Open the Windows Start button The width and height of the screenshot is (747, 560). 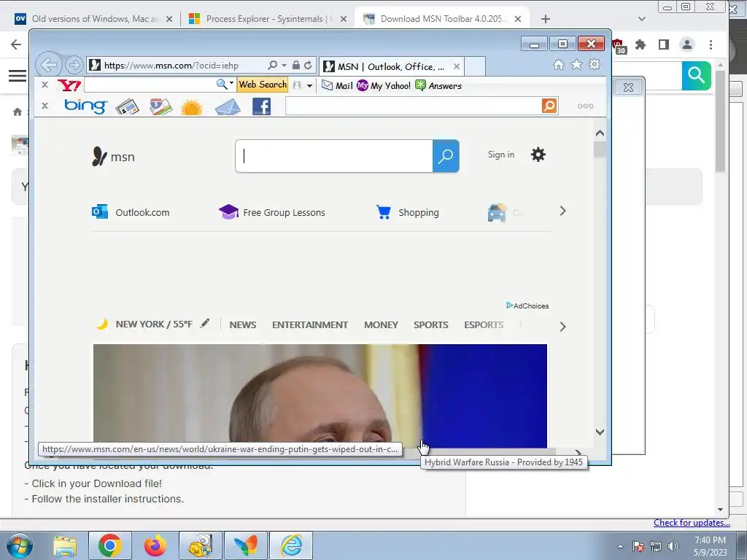[x=19, y=545]
